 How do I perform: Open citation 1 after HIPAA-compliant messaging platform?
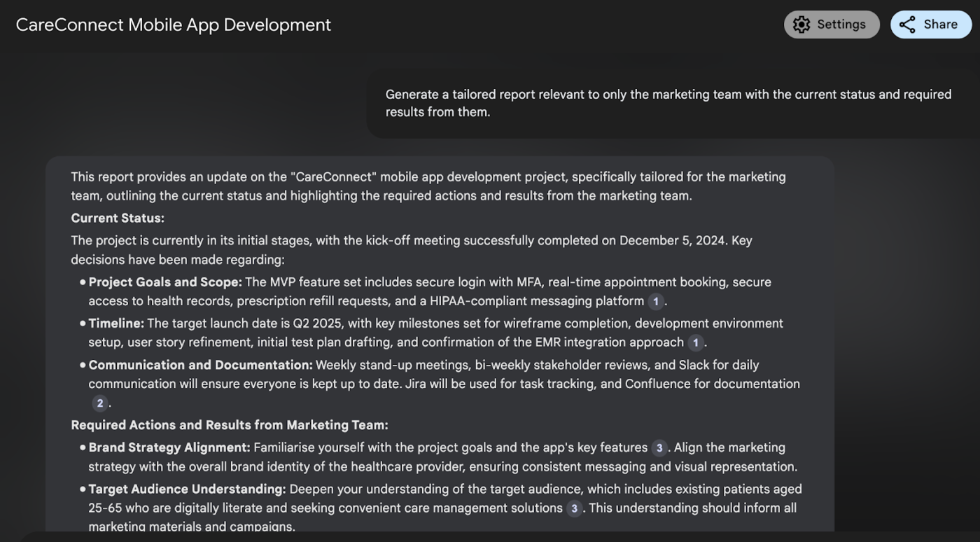655,302
